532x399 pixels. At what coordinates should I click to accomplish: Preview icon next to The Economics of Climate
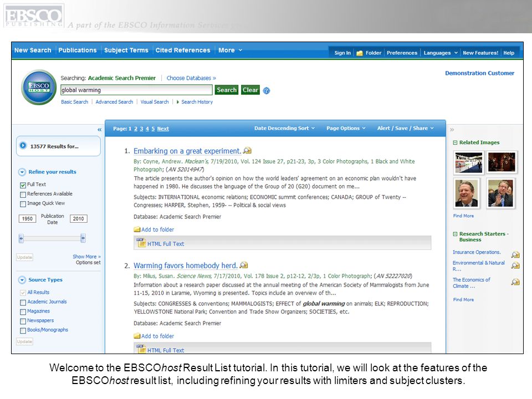(515, 282)
